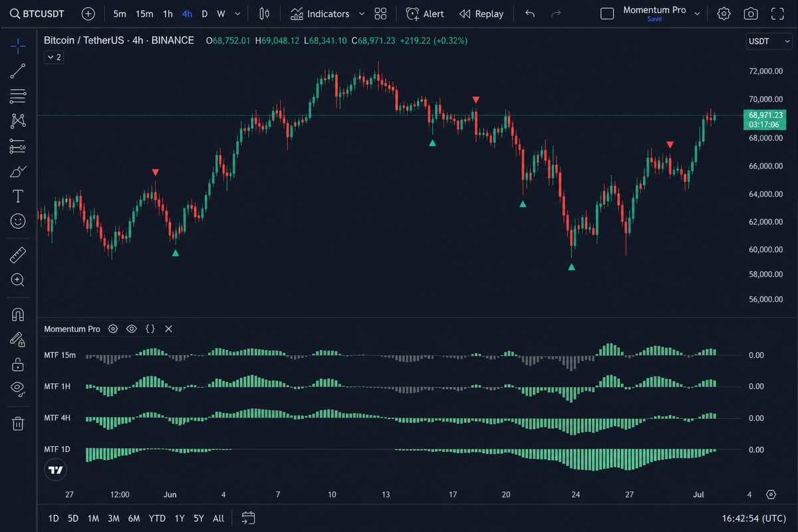Click the current price label 68,971.23

coord(765,115)
